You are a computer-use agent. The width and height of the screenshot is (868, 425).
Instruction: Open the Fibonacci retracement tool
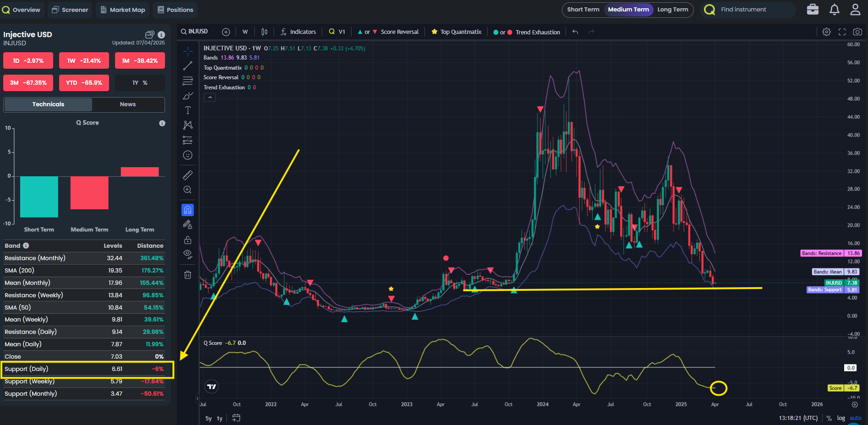pyautogui.click(x=188, y=81)
